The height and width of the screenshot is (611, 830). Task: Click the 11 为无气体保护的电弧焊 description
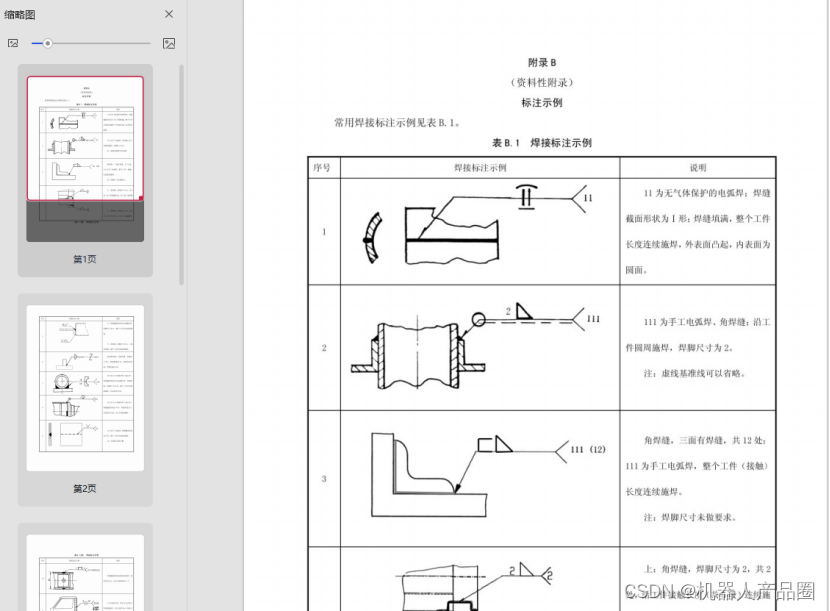698,231
